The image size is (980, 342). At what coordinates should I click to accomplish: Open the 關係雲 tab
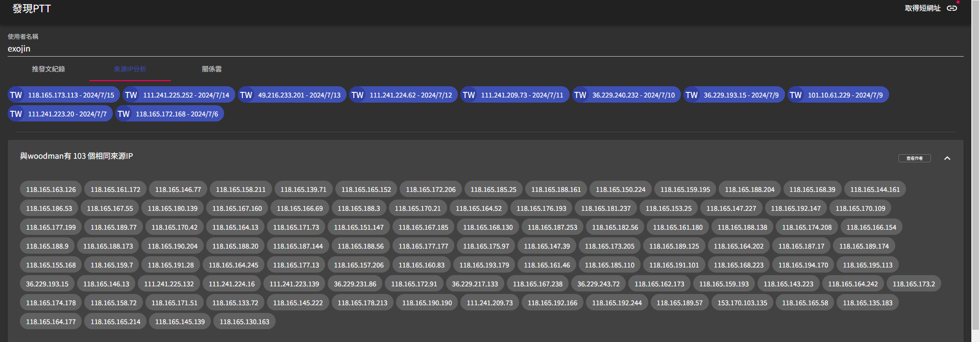212,69
